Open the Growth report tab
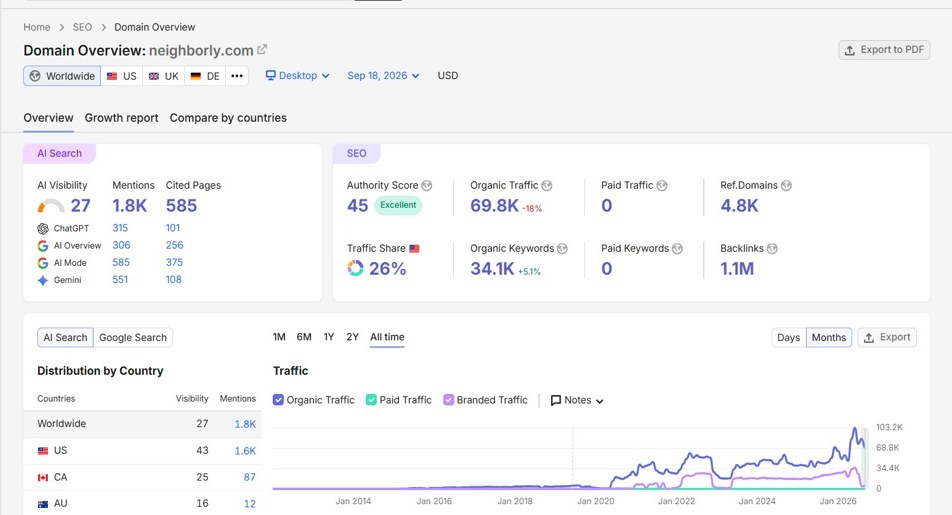Screen dimensions: 952x515 (x=121, y=118)
